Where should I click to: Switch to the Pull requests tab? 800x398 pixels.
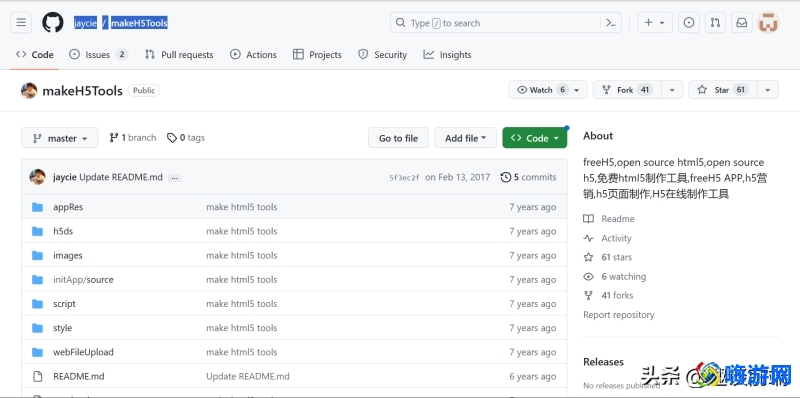click(179, 55)
